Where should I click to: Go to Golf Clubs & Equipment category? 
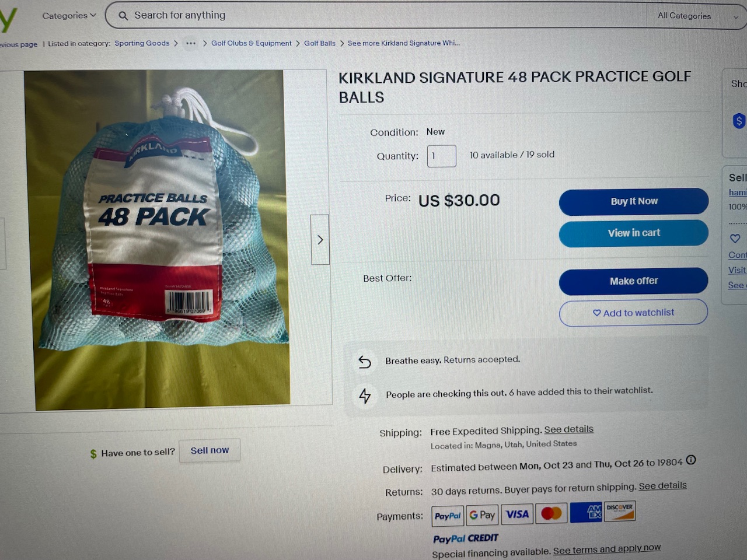click(x=252, y=43)
